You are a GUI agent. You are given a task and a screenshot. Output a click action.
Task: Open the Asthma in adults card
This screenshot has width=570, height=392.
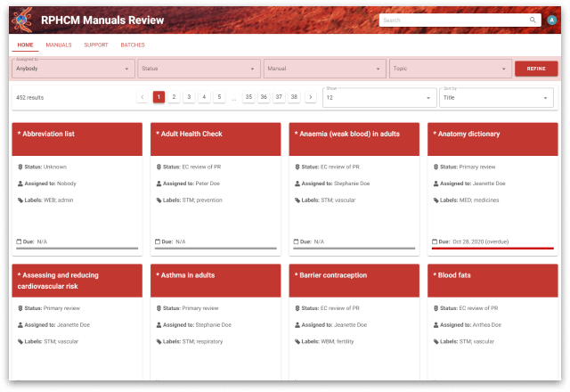pyautogui.click(x=211, y=275)
